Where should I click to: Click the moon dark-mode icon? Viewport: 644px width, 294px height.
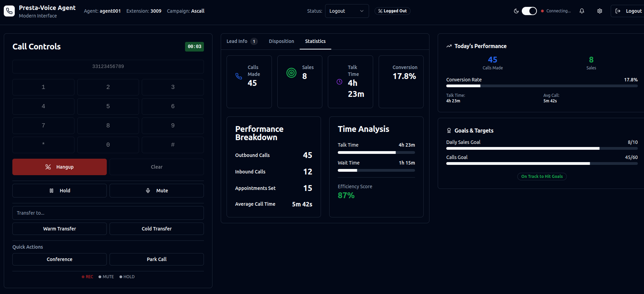[516, 11]
